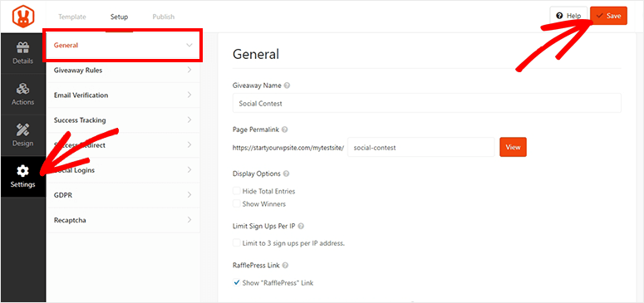
Task: Enable Show Winners checkbox
Action: (x=237, y=203)
